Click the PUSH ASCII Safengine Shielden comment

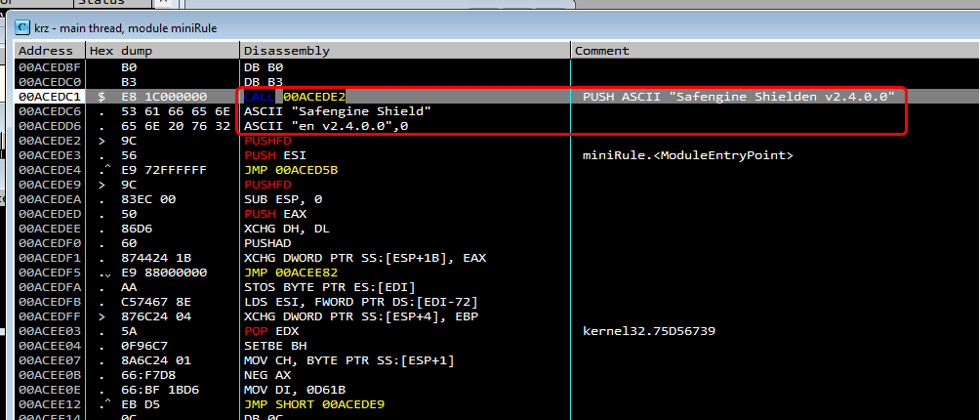click(x=738, y=97)
